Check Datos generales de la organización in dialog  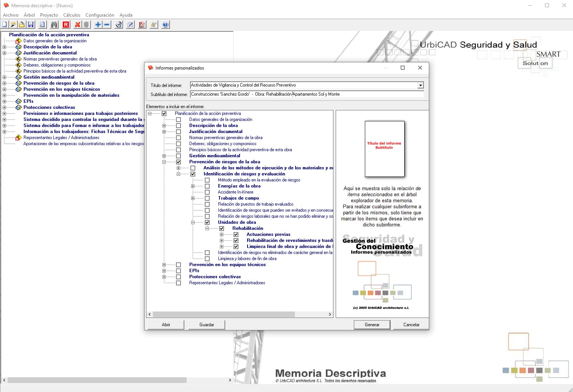(179, 119)
